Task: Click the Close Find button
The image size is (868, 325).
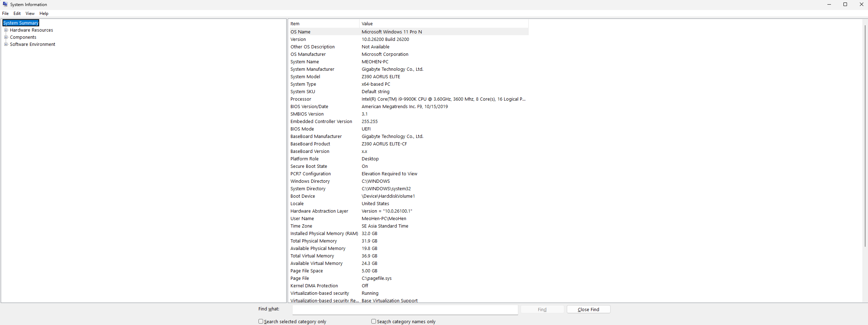Action: coord(589,309)
